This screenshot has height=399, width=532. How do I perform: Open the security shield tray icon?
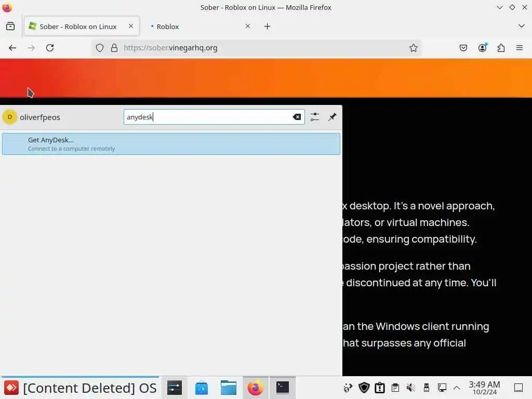pyautogui.click(x=364, y=388)
